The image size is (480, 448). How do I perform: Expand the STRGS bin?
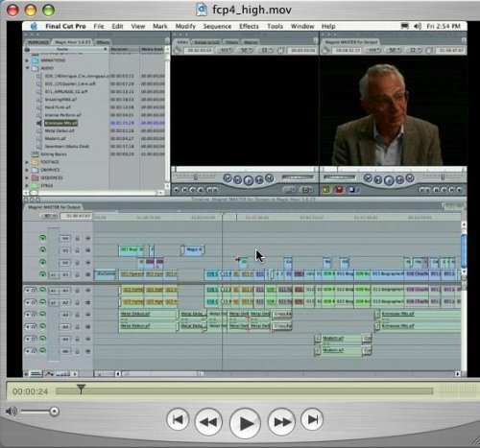pos(27,185)
